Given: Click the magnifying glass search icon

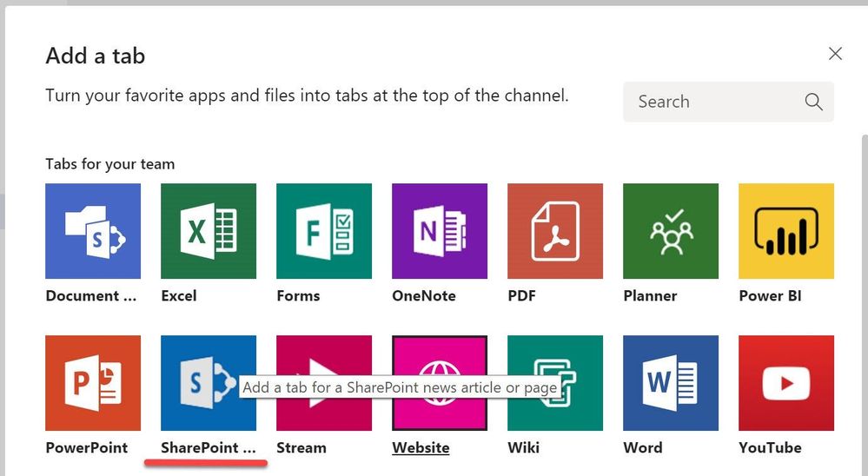Looking at the screenshot, I should pyautogui.click(x=813, y=102).
